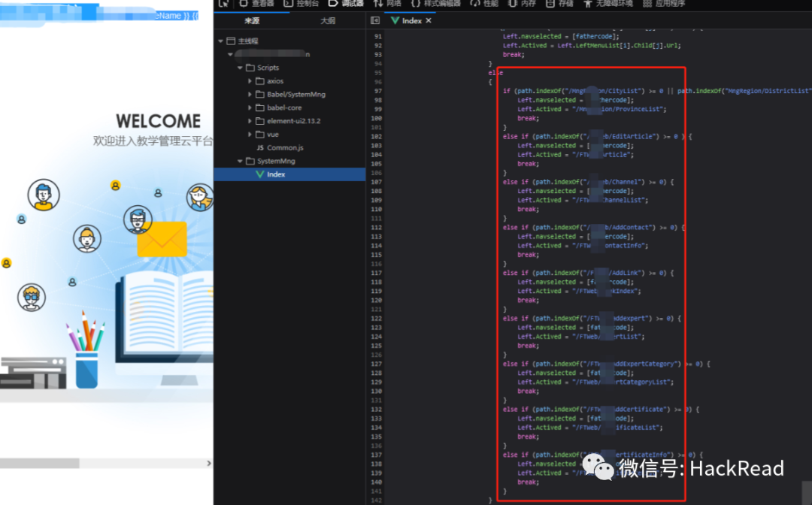Image resolution: width=812 pixels, height=505 pixels.
Task: Collapse the Scripts folder arrow
Action: click(x=240, y=68)
